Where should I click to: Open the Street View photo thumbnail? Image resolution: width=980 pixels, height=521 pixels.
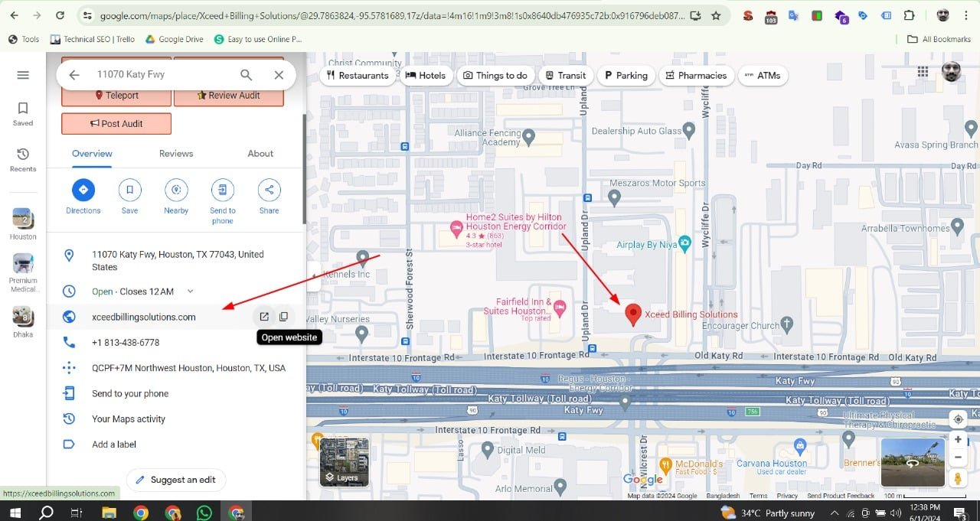click(x=913, y=462)
